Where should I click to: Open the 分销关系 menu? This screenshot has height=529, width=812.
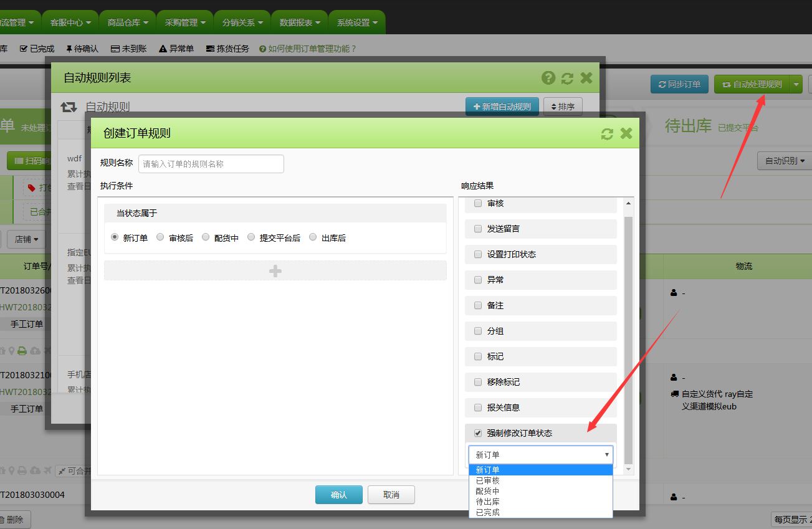coord(242,22)
